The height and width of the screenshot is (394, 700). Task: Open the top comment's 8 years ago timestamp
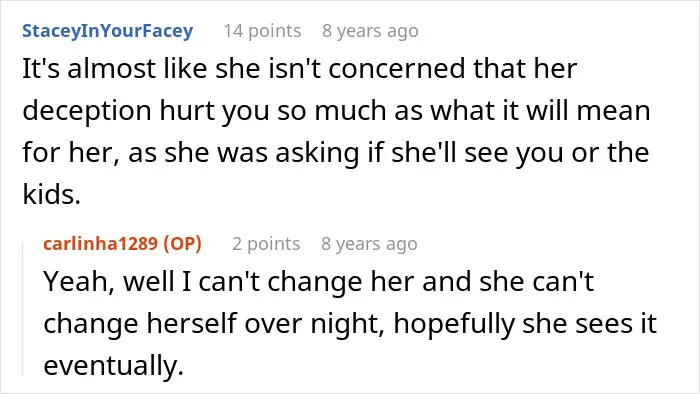(371, 31)
